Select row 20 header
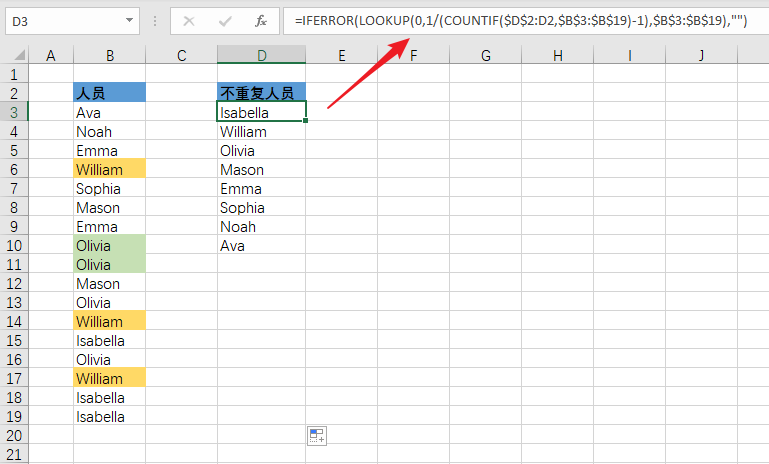 (x=14, y=436)
